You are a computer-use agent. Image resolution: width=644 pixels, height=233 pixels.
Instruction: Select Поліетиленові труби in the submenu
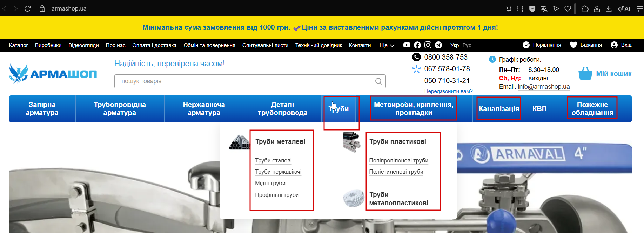(396, 172)
